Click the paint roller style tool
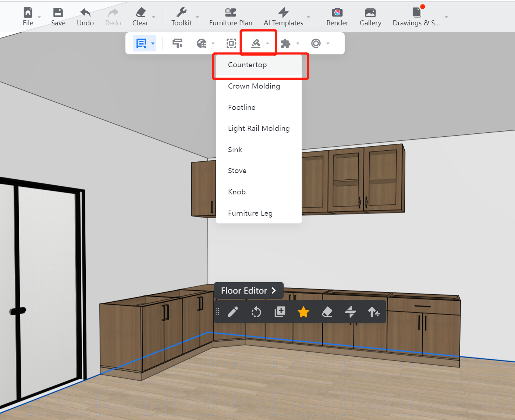 [177, 43]
